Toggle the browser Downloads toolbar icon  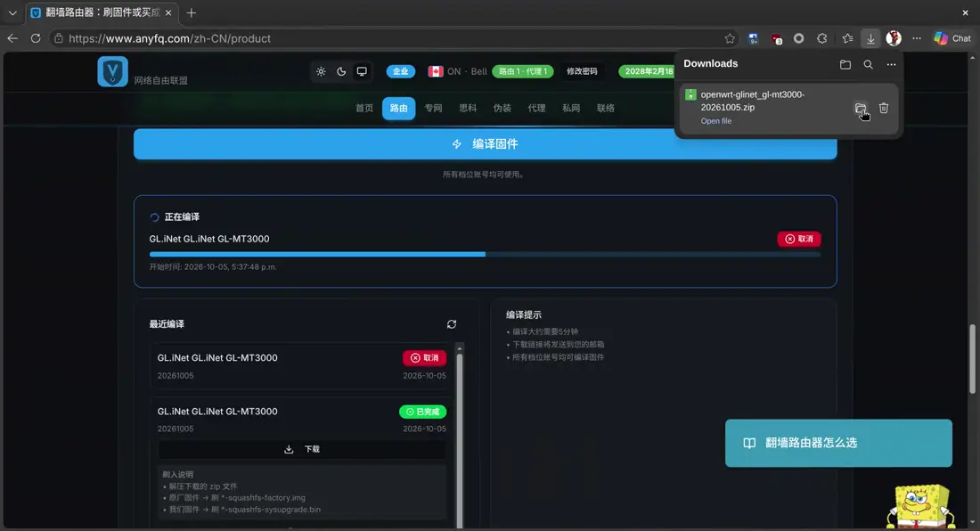[x=870, y=38]
